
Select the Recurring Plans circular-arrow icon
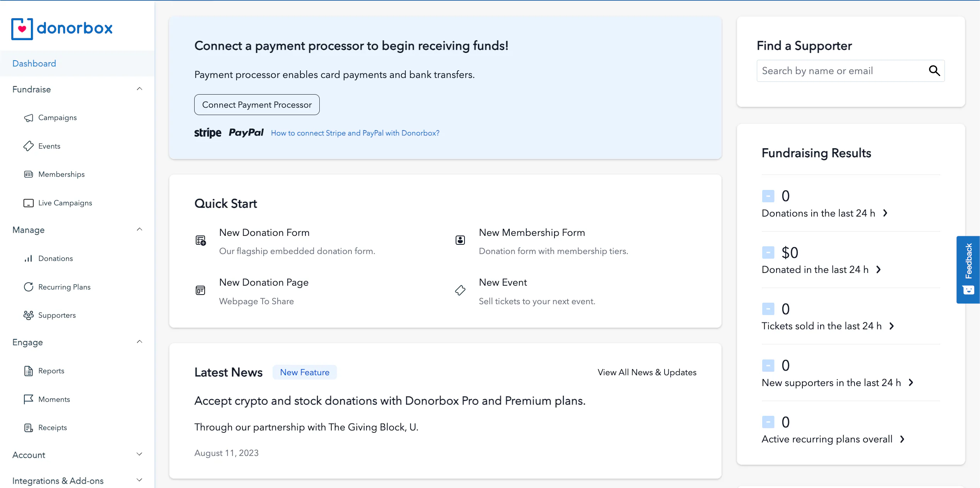point(29,286)
